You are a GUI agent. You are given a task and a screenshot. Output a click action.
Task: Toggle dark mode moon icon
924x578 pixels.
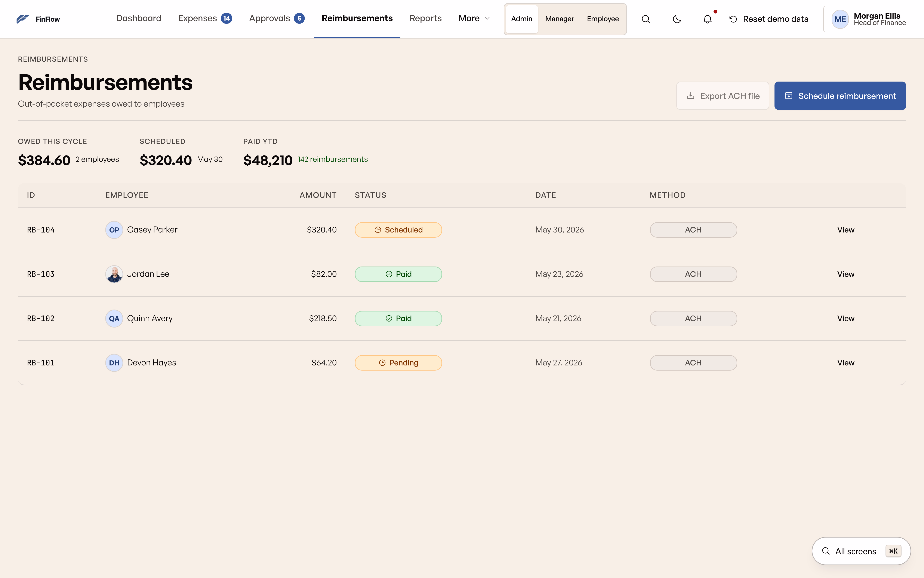(677, 19)
